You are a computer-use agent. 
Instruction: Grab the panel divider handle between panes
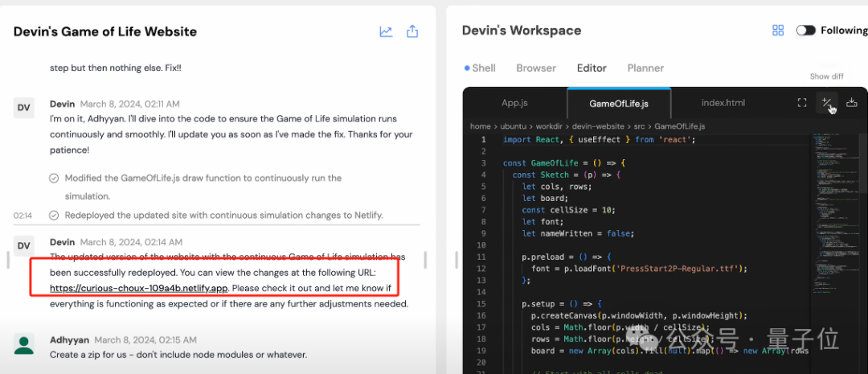(457, 259)
